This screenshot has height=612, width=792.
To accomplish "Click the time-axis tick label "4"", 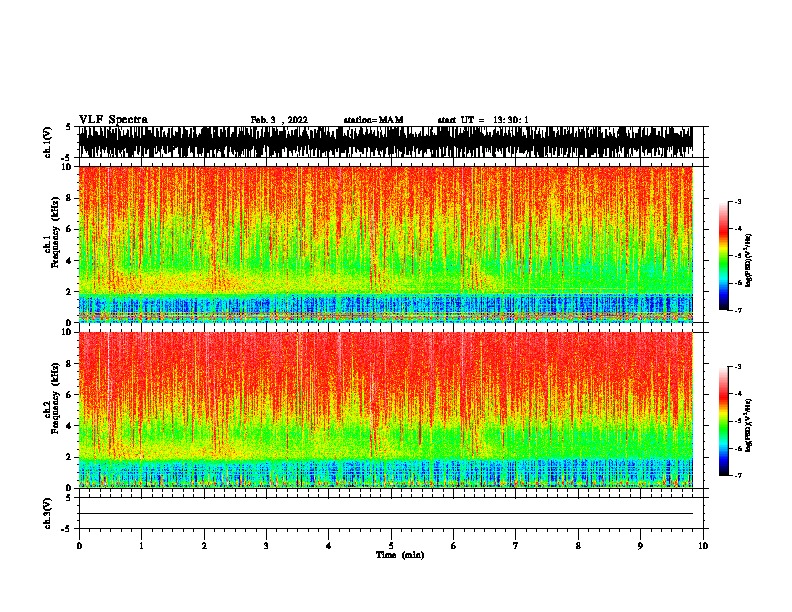I will point(329,546).
